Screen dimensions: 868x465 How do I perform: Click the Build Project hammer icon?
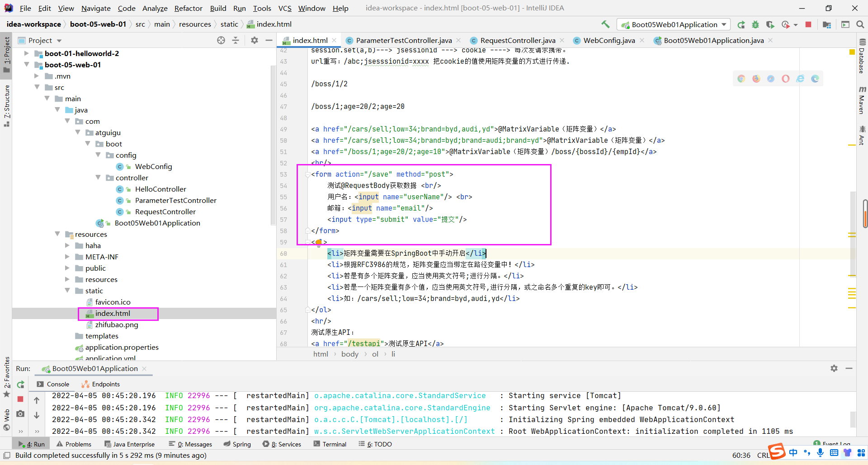pos(605,24)
